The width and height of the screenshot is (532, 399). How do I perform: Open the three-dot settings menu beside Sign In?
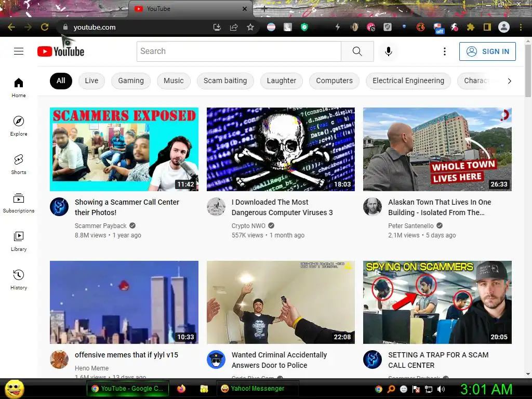point(445,51)
